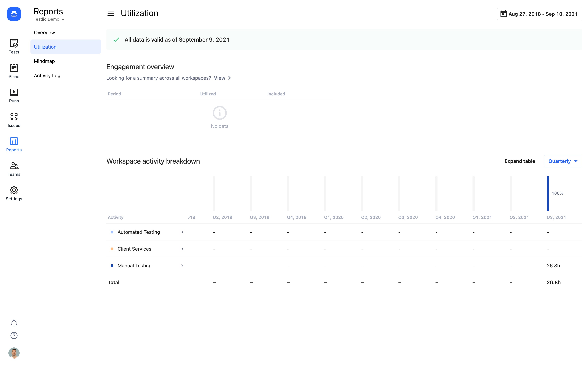Expand the Automated Testing row

click(182, 232)
